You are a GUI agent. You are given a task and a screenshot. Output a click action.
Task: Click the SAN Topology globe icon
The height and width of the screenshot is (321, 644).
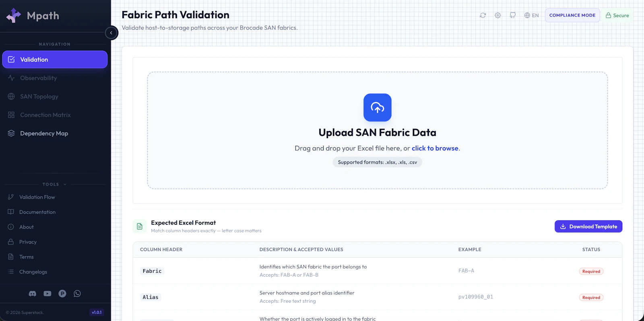[x=11, y=97]
